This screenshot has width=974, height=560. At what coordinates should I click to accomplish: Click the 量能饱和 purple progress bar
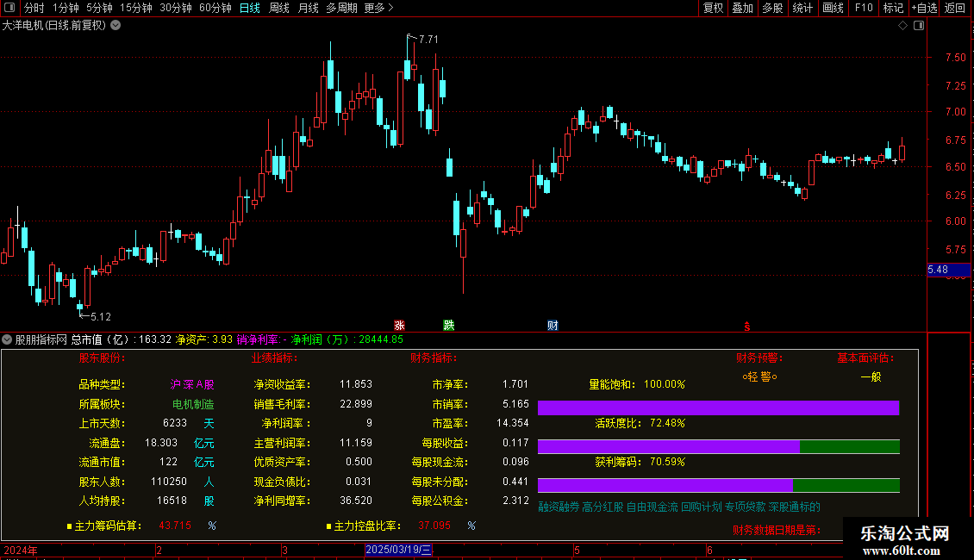pos(719,408)
